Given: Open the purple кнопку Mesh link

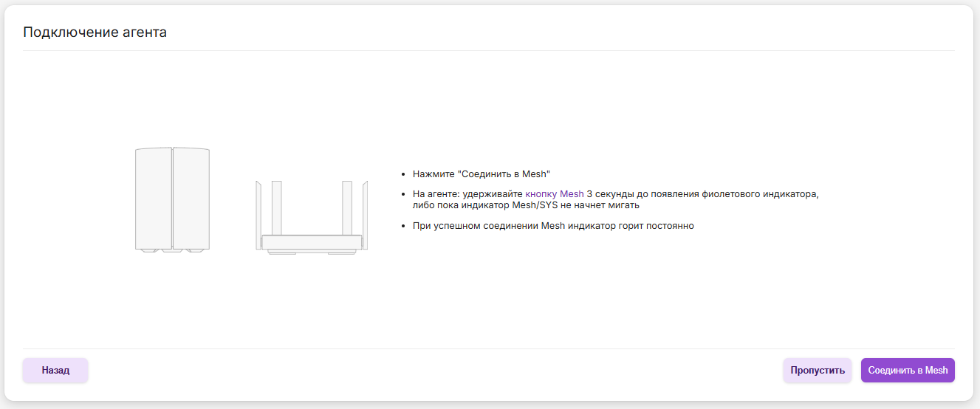Looking at the screenshot, I should pos(554,194).
